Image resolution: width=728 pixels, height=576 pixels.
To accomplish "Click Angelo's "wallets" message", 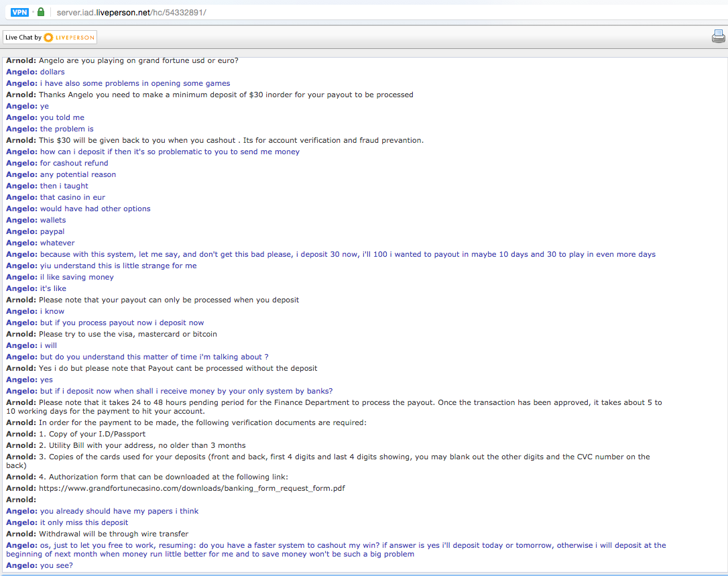I will pyautogui.click(x=53, y=220).
